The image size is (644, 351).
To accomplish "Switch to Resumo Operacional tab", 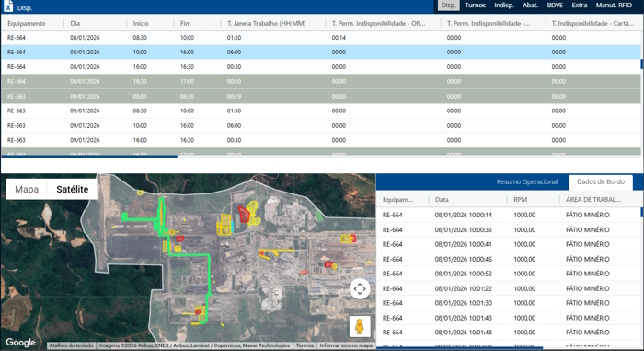I will click(527, 181).
